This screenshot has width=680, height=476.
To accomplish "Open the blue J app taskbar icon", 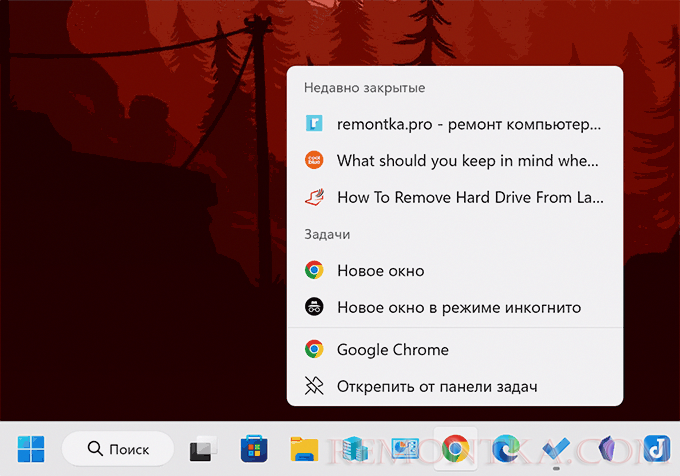I will [x=657, y=449].
